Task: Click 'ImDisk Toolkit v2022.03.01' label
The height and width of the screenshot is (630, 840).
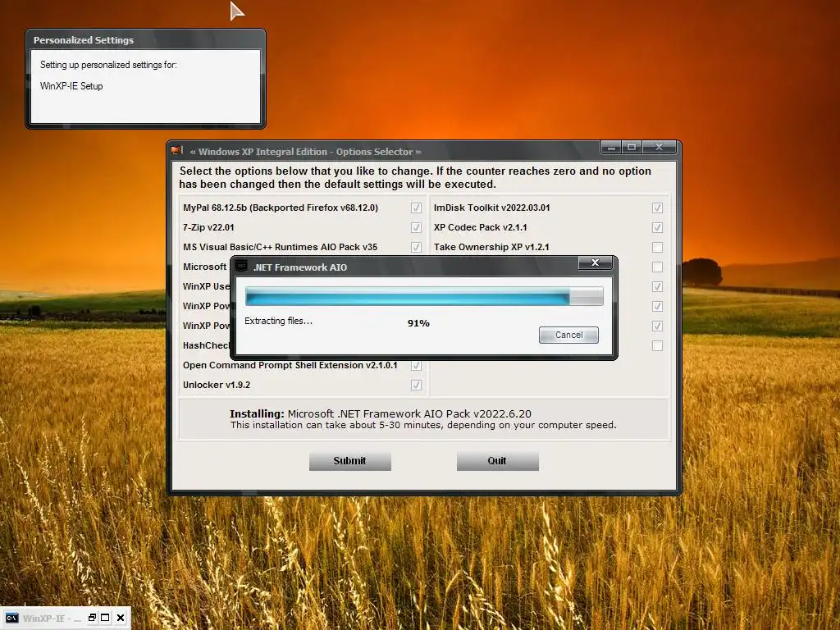Action: (x=492, y=208)
